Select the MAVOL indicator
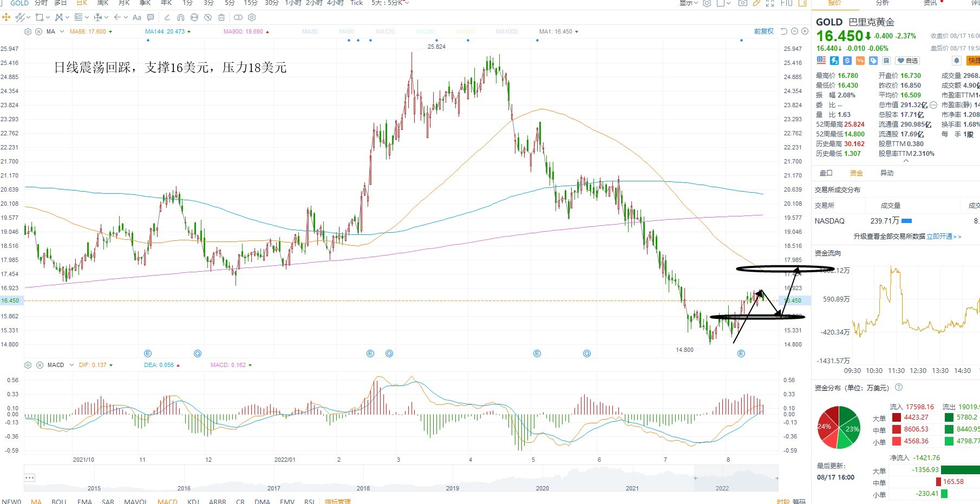 click(x=135, y=501)
